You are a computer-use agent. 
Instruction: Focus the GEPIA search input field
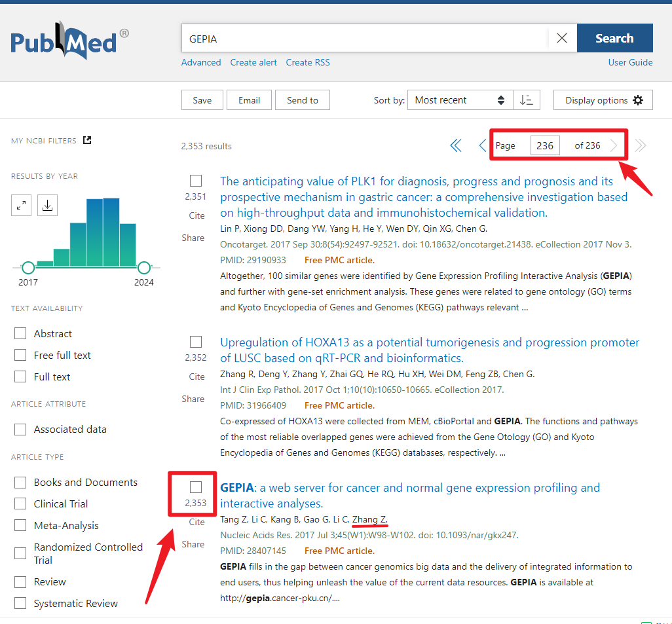point(364,38)
